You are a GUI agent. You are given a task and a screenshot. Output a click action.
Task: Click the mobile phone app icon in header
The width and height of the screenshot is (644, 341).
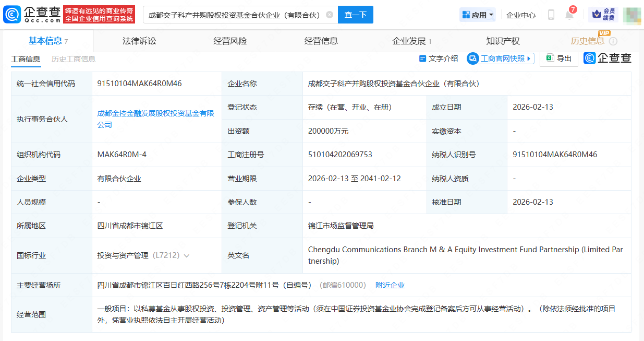[x=550, y=15]
